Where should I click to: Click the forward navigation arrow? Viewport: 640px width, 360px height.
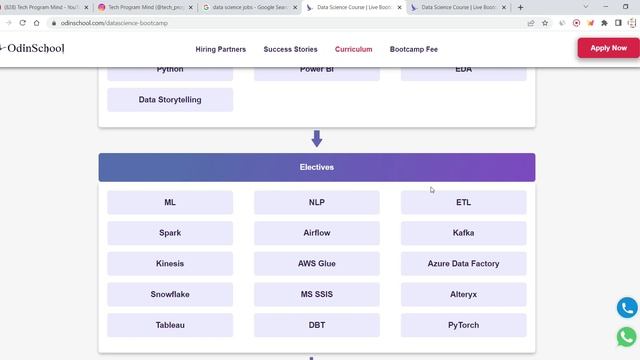pos(8,23)
